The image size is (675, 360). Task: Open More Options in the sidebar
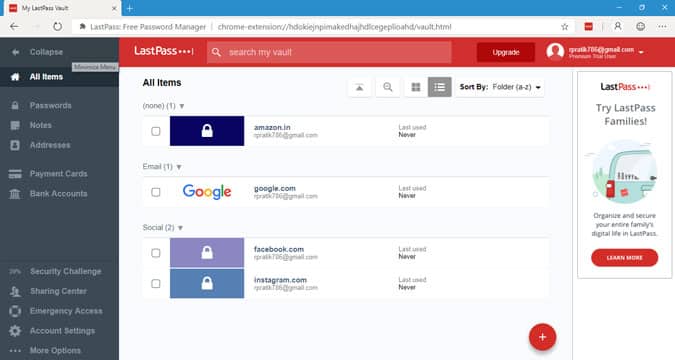point(55,351)
